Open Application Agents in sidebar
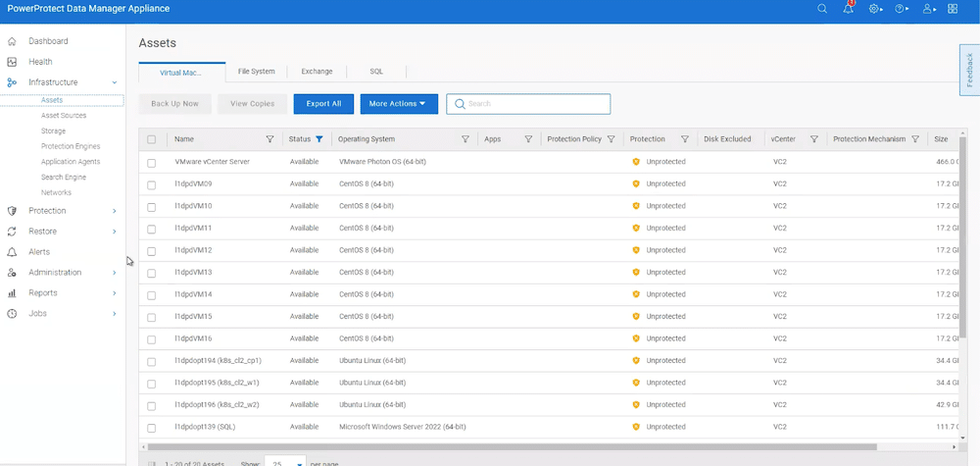The height and width of the screenshot is (466, 980). point(71,162)
